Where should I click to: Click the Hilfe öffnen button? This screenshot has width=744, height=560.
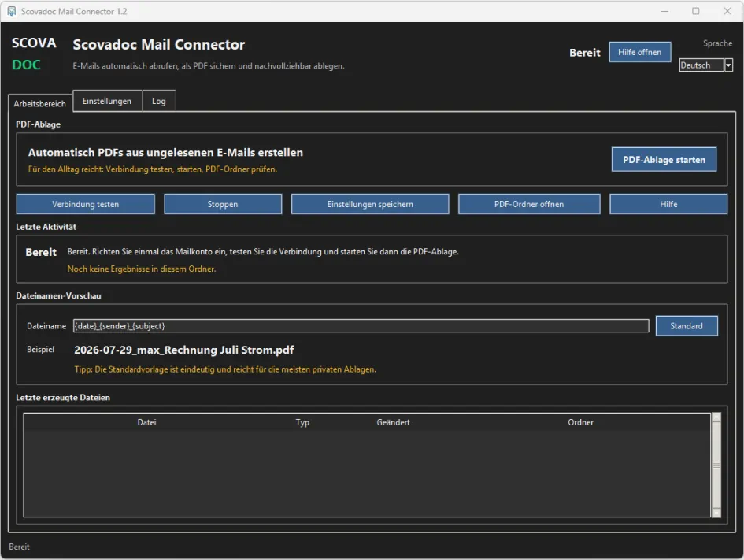[639, 52]
